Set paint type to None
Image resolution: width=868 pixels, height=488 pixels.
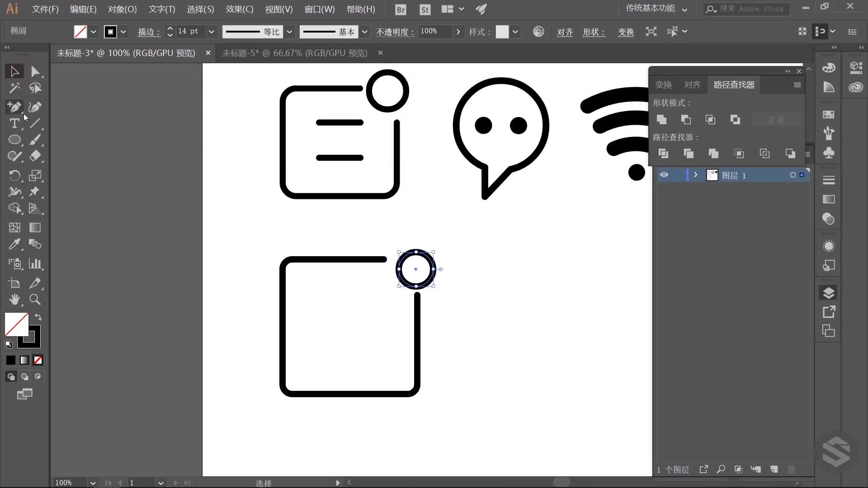click(x=38, y=360)
